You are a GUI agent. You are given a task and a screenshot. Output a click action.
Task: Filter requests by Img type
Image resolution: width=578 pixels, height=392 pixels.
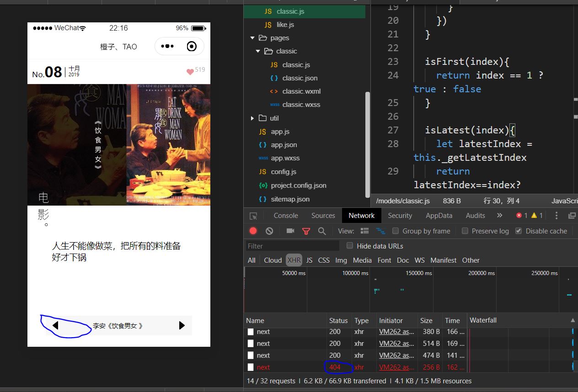click(x=341, y=260)
